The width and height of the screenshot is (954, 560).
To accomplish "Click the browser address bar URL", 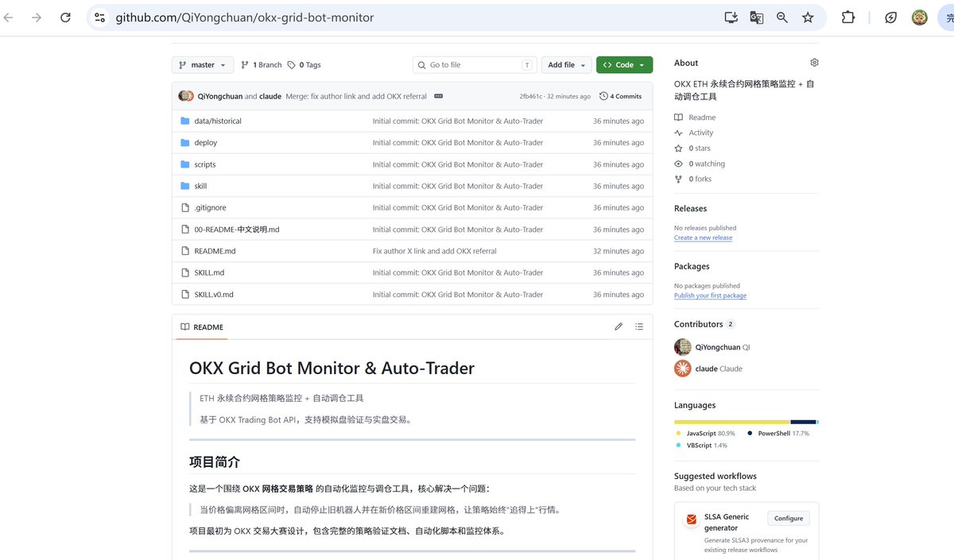I will 244,17.
